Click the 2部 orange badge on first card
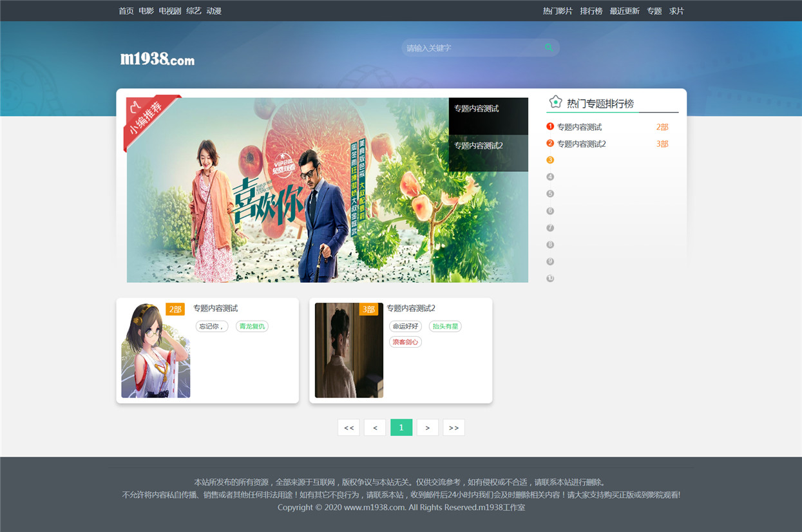The width and height of the screenshot is (802, 532). pos(175,309)
